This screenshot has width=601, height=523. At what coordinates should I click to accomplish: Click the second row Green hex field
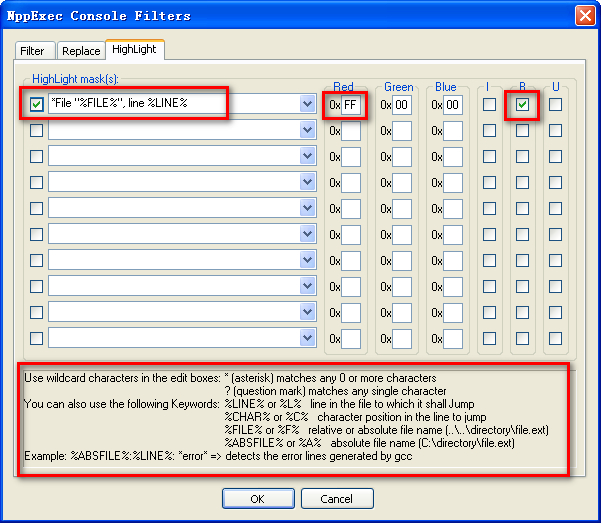402,131
